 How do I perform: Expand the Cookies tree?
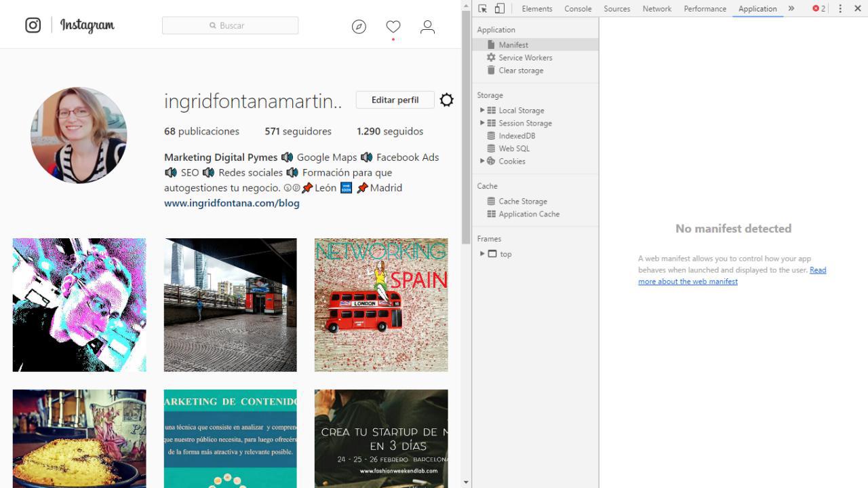tap(482, 161)
